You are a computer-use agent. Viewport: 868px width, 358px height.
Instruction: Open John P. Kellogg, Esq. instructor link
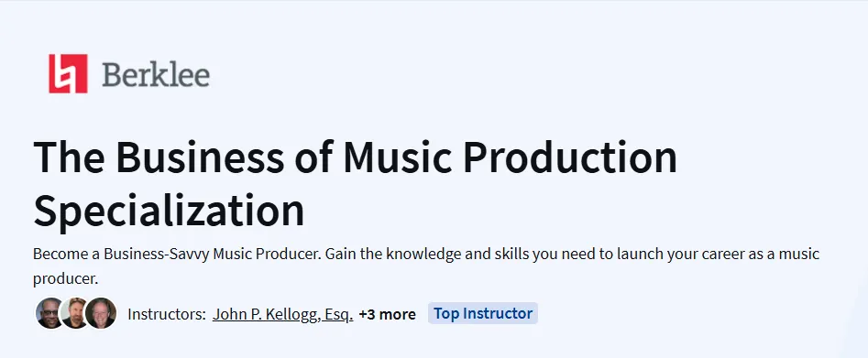[x=283, y=314]
